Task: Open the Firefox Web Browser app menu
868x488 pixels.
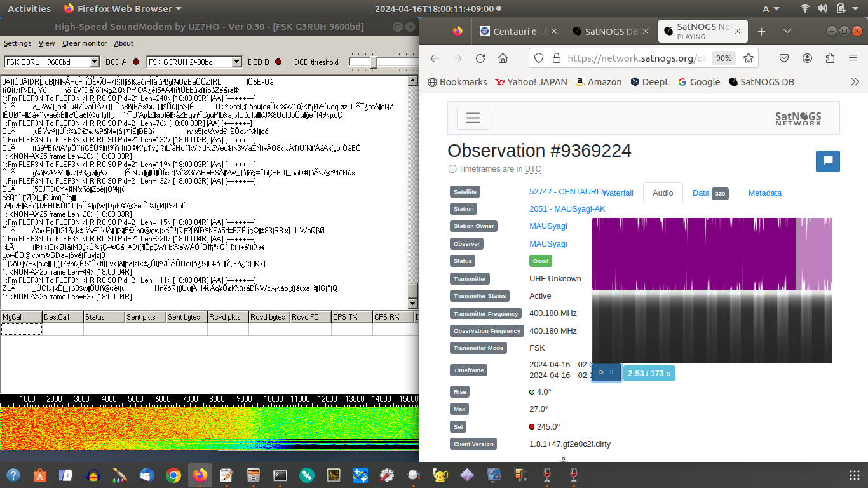Action: pyautogui.click(x=122, y=9)
